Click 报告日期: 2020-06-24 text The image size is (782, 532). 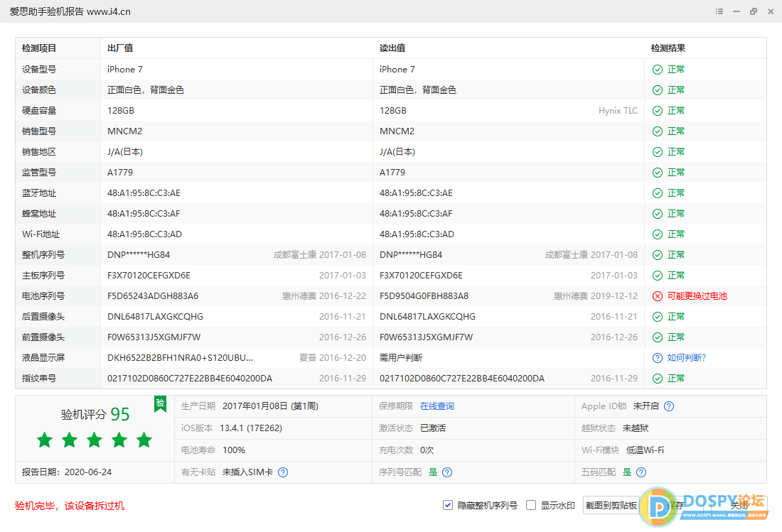(67, 472)
